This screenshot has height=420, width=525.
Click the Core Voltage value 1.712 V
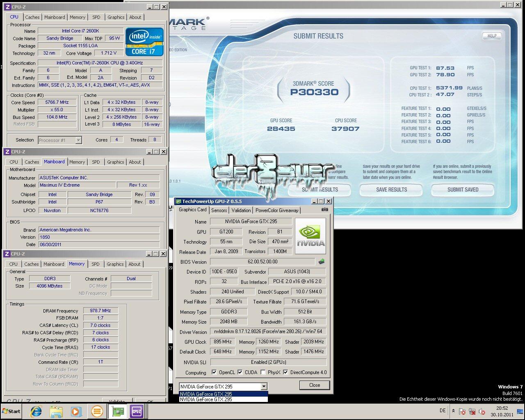click(108, 53)
